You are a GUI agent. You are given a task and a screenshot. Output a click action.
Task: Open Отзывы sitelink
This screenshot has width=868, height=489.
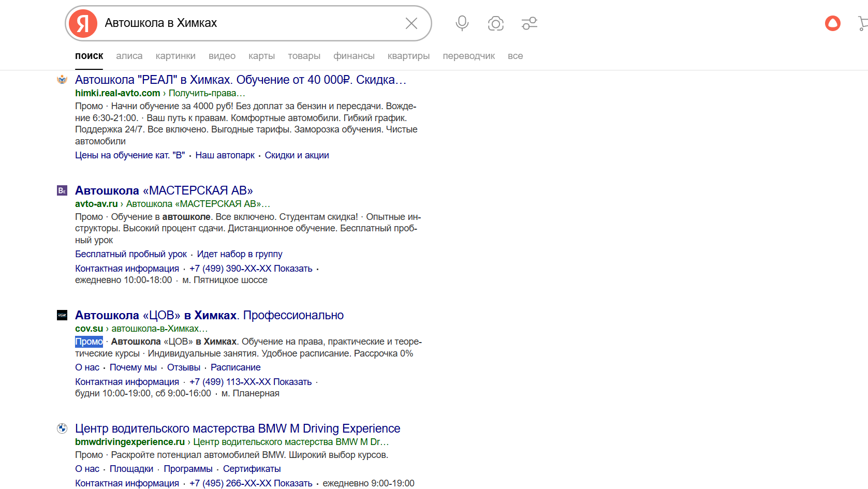pyautogui.click(x=184, y=367)
